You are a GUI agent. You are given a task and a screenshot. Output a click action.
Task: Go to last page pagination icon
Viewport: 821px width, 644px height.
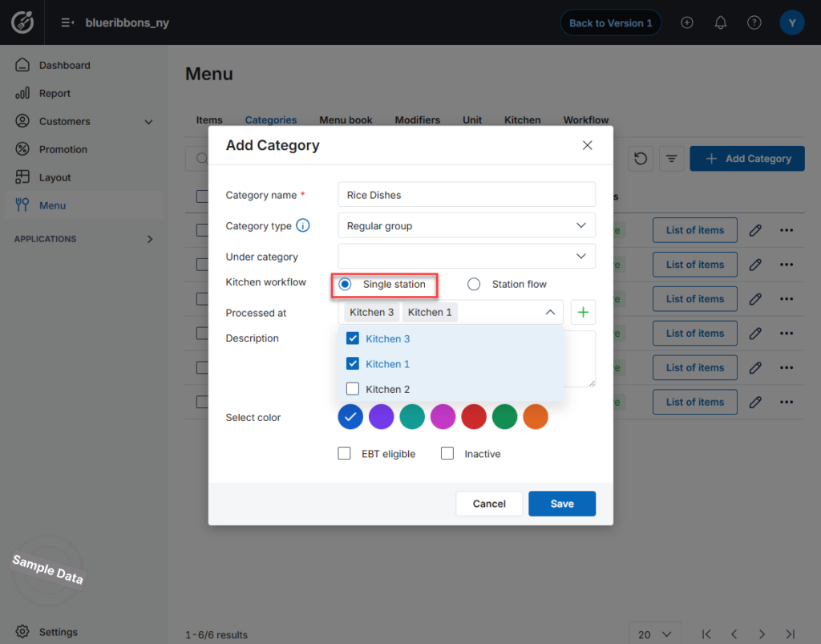click(x=790, y=634)
